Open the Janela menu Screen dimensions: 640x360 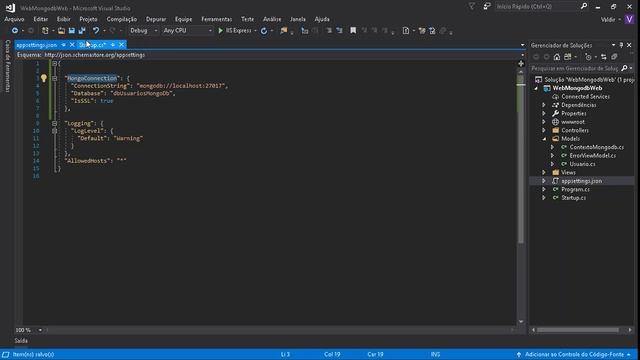click(x=298, y=19)
